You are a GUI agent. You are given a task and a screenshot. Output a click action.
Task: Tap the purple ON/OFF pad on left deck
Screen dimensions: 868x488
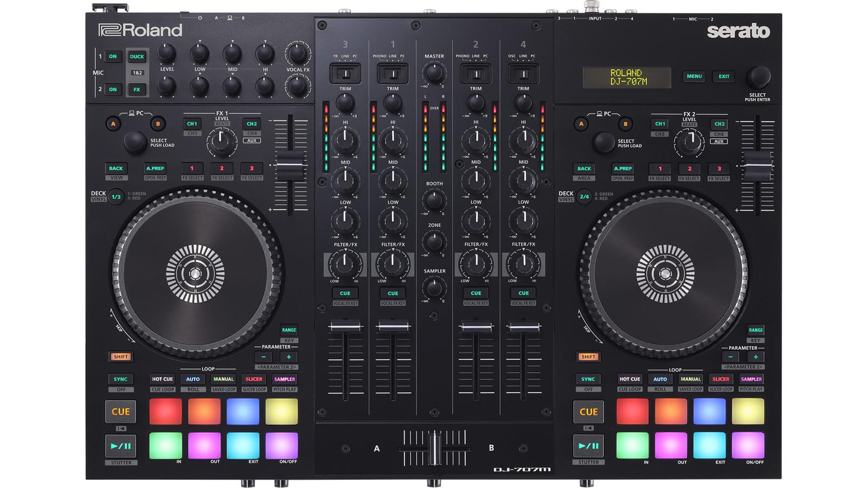[x=282, y=445]
